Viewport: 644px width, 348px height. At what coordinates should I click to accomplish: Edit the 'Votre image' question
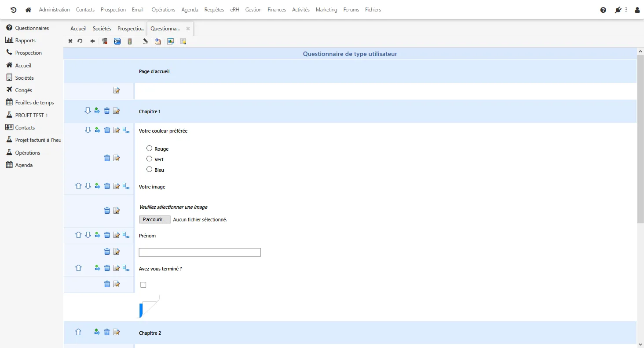coord(117,186)
